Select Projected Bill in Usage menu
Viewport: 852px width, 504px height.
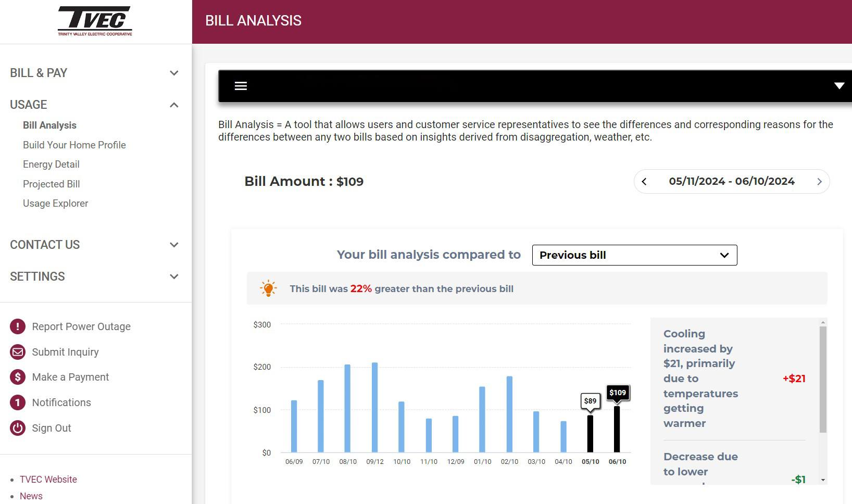(51, 184)
